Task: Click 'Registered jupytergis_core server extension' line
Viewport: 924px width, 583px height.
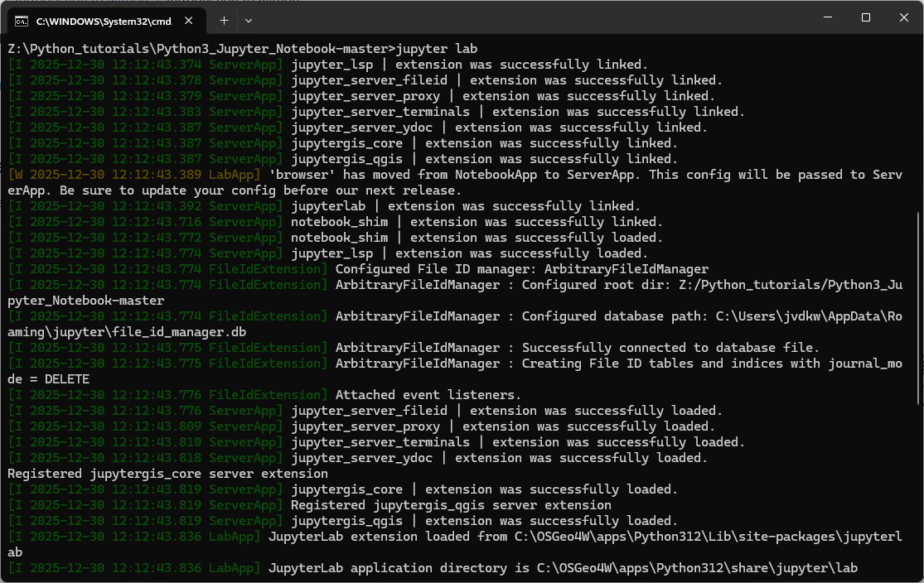Action: pyautogui.click(x=167, y=474)
